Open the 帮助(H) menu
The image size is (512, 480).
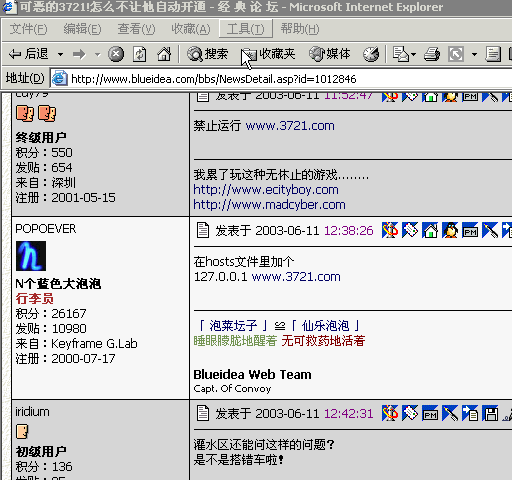tap(300, 29)
